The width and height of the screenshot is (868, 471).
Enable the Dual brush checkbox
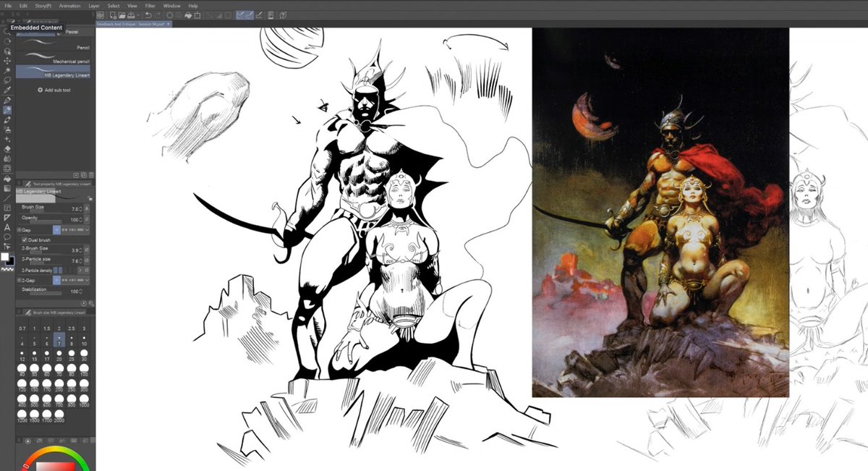coord(25,239)
